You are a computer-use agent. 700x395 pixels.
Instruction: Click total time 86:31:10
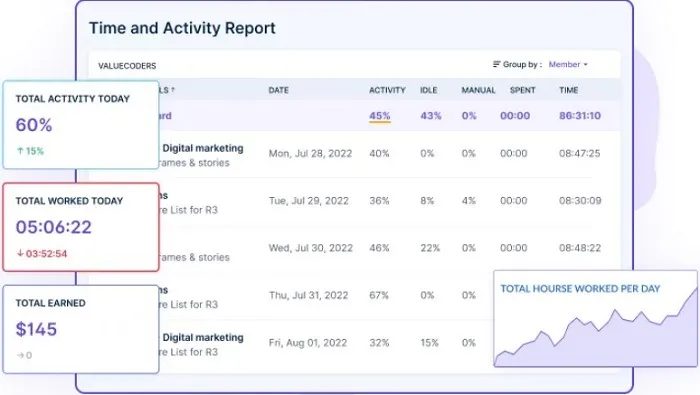pyautogui.click(x=580, y=116)
